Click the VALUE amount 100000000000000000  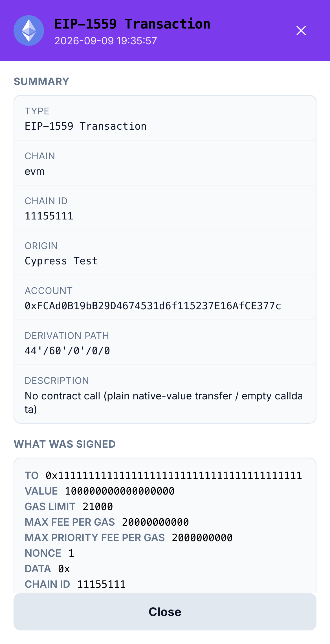pos(120,491)
